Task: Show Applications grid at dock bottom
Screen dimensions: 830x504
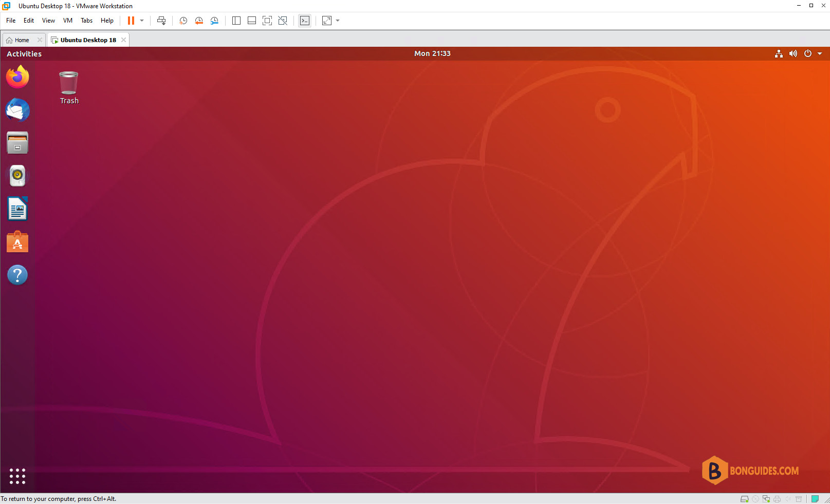Action: (17, 476)
